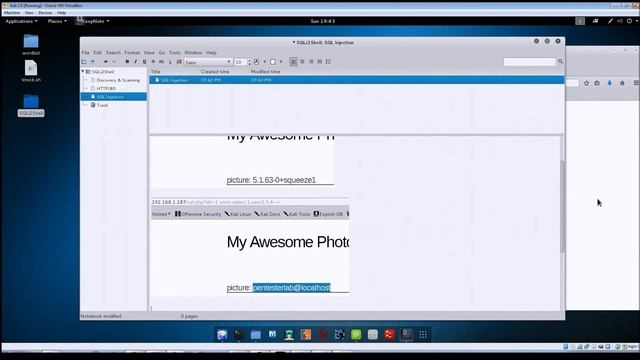640x360 pixels.
Task: Click the font size stepper arrows
Action: (249, 62)
